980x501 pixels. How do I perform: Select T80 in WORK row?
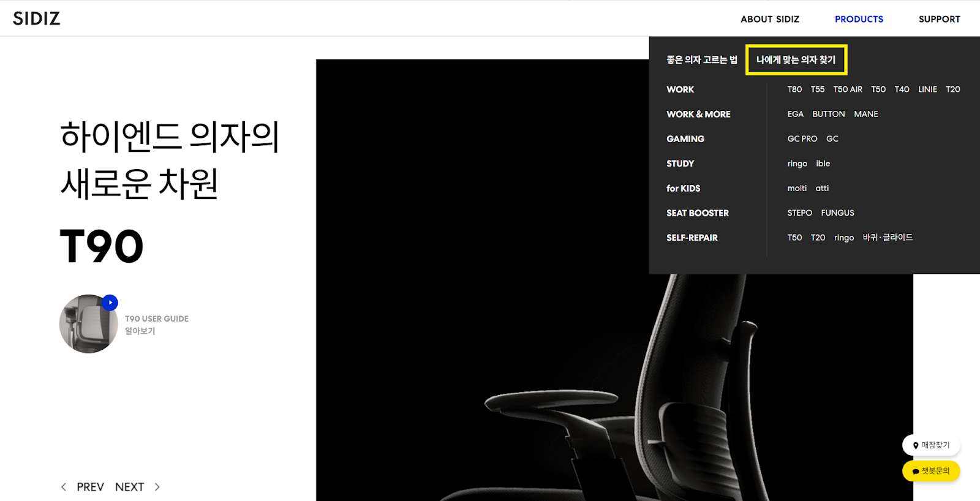click(x=794, y=89)
